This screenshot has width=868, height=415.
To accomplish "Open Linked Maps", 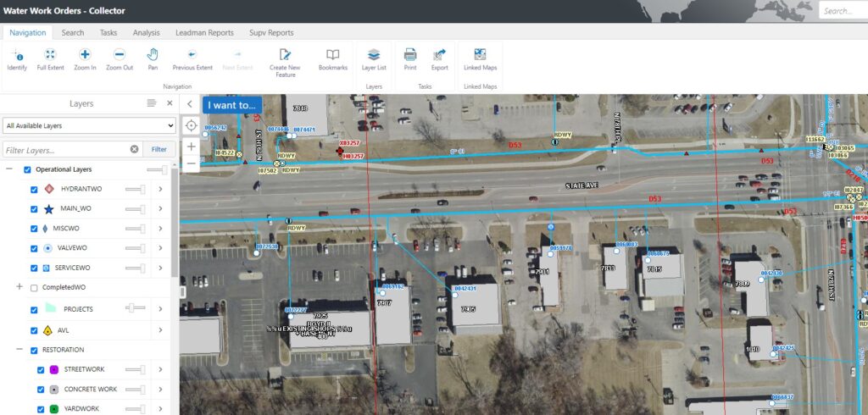I will pyautogui.click(x=480, y=60).
